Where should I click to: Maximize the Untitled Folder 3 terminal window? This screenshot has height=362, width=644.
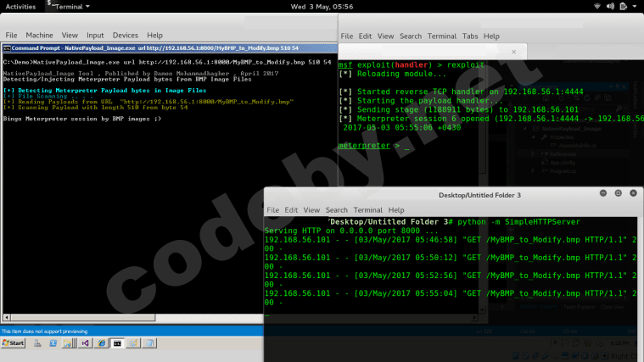pyautogui.click(x=619, y=193)
